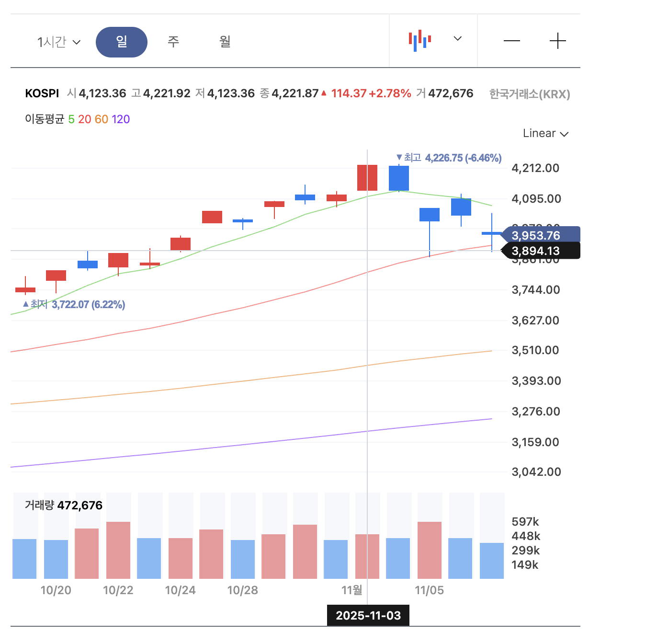Click the 2025-11-03 date marker
This screenshot has width=657, height=644.
pos(368,616)
